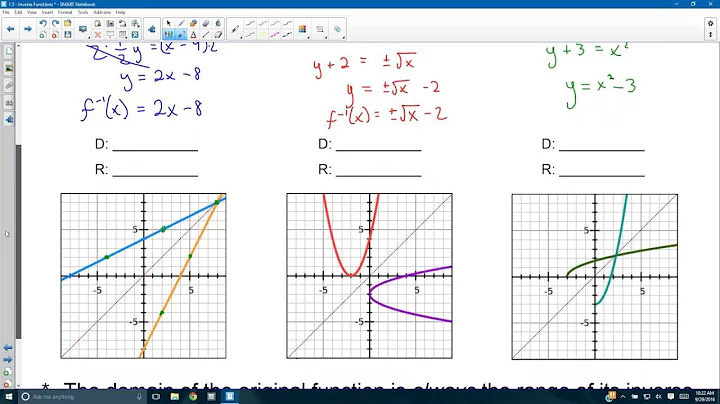Screen dimensions: 720x404
Task: Open the transparency dropdown
Action: [338, 29]
